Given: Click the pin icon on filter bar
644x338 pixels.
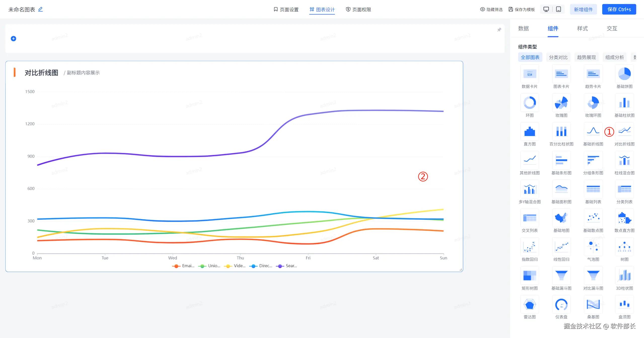Looking at the screenshot, I should [x=499, y=30].
